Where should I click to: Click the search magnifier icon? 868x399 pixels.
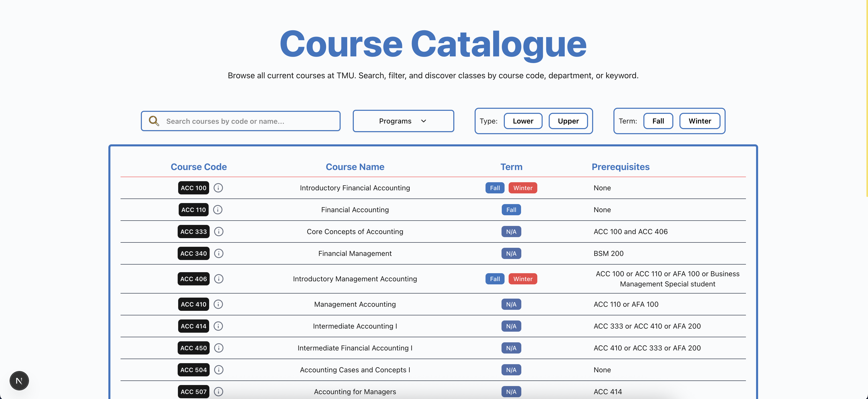point(154,121)
